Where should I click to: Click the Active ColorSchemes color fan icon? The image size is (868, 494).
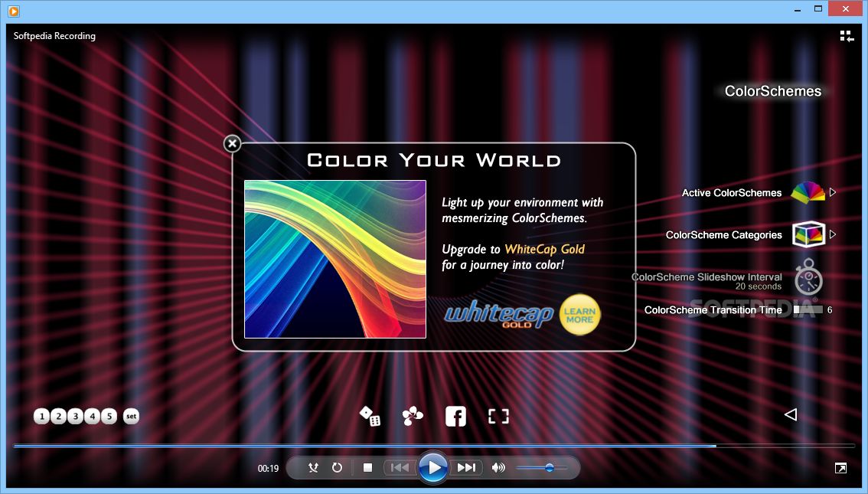click(808, 193)
